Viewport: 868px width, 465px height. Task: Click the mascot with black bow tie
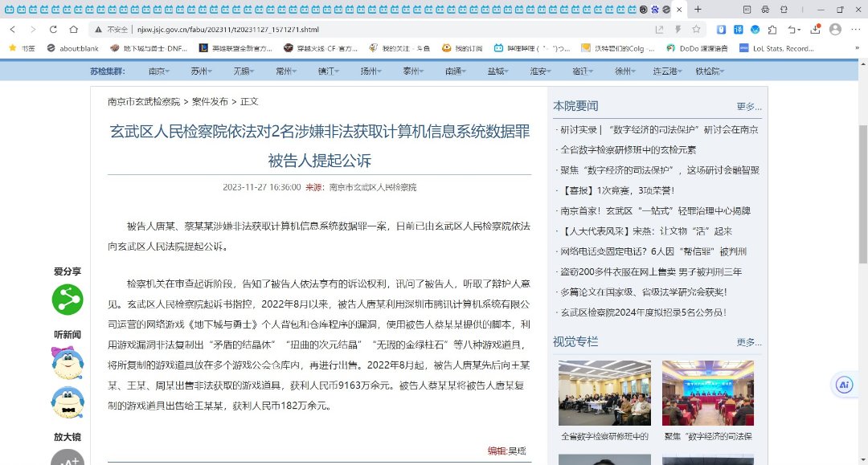68,402
